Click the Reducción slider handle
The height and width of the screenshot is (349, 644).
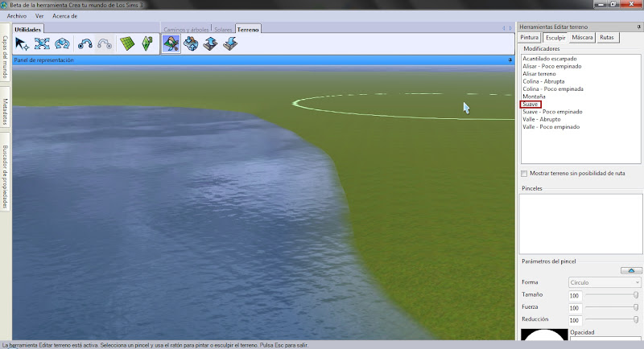coord(636,319)
